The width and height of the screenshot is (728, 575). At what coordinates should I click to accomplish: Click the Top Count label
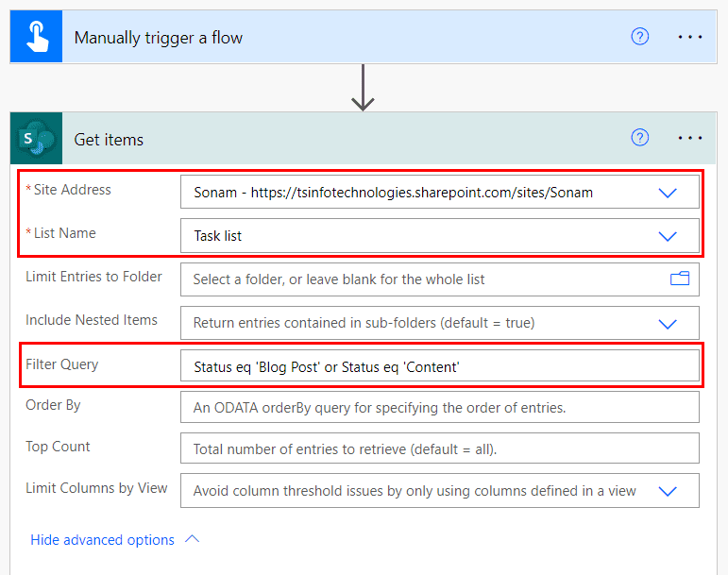click(x=58, y=447)
